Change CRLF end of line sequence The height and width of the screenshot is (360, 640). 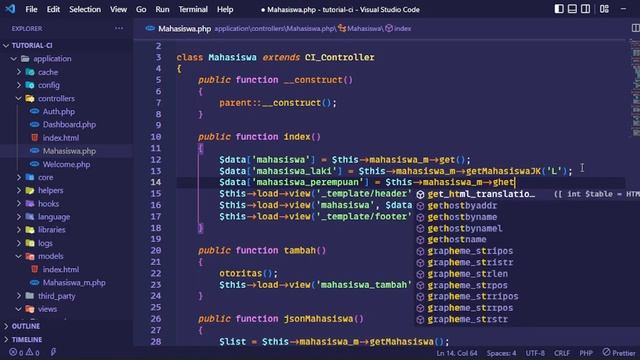[x=562, y=353]
